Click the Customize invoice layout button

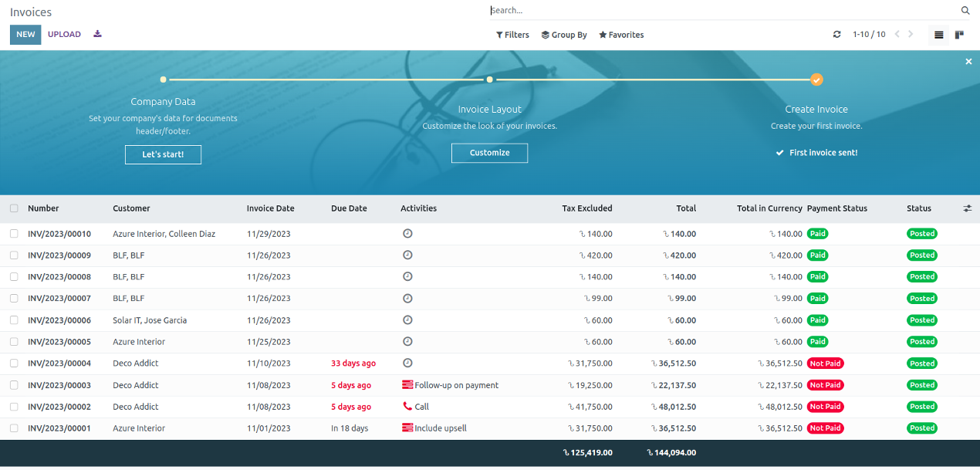click(x=489, y=153)
